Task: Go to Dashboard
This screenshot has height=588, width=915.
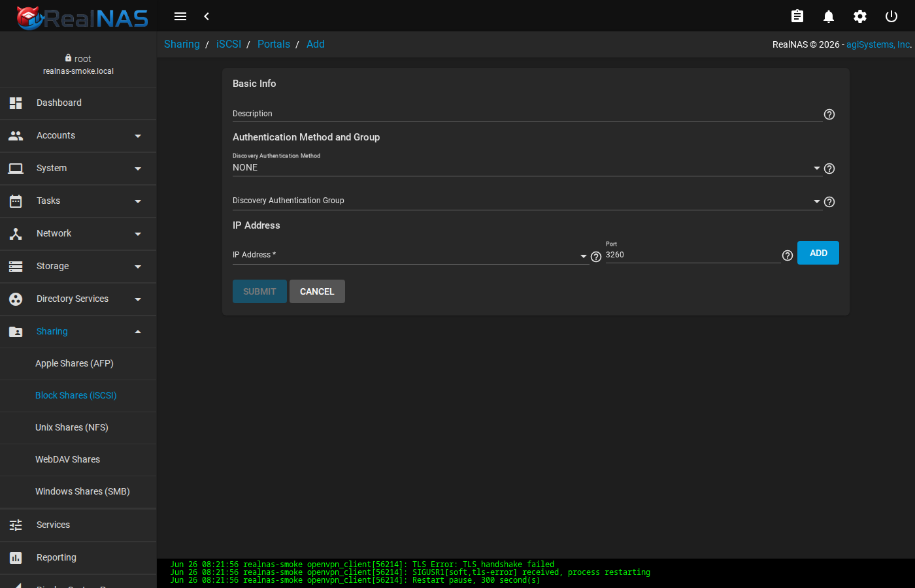Action: [x=78, y=103]
